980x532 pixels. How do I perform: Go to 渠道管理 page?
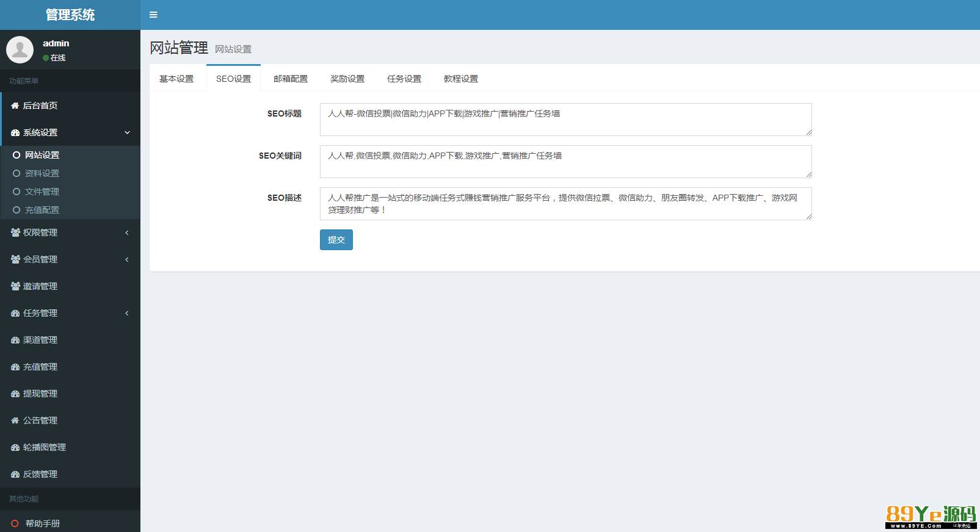click(70, 340)
